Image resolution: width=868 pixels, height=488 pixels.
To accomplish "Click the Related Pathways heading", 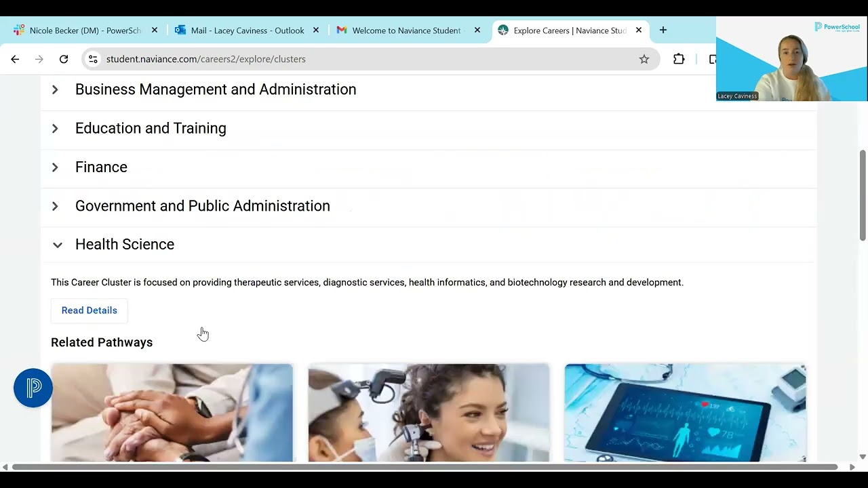I will point(102,342).
